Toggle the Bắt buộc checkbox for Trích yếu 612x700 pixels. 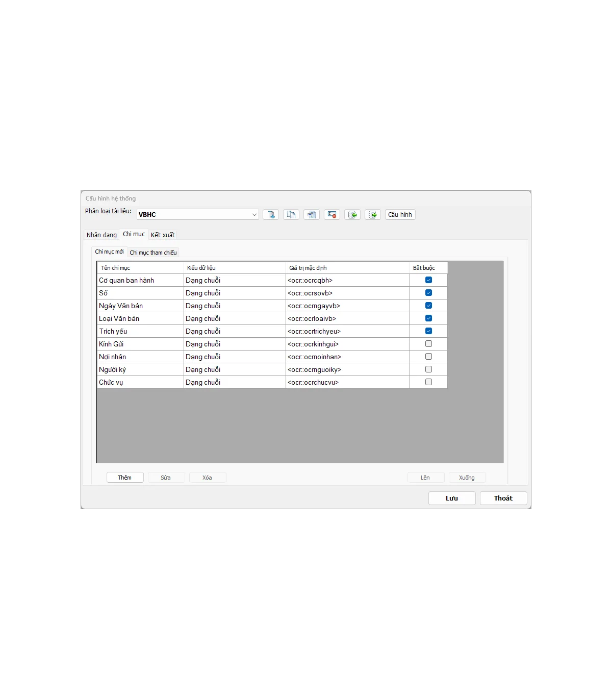(x=428, y=331)
